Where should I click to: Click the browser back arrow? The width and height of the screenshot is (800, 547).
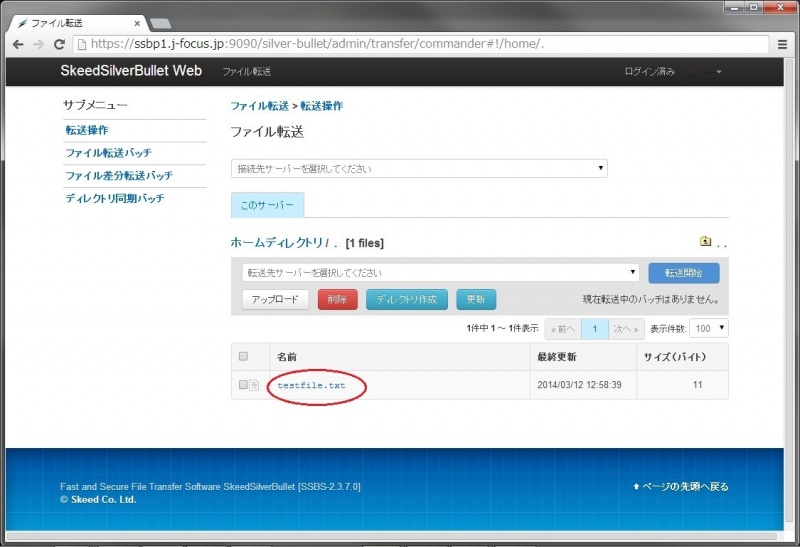point(17,44)
